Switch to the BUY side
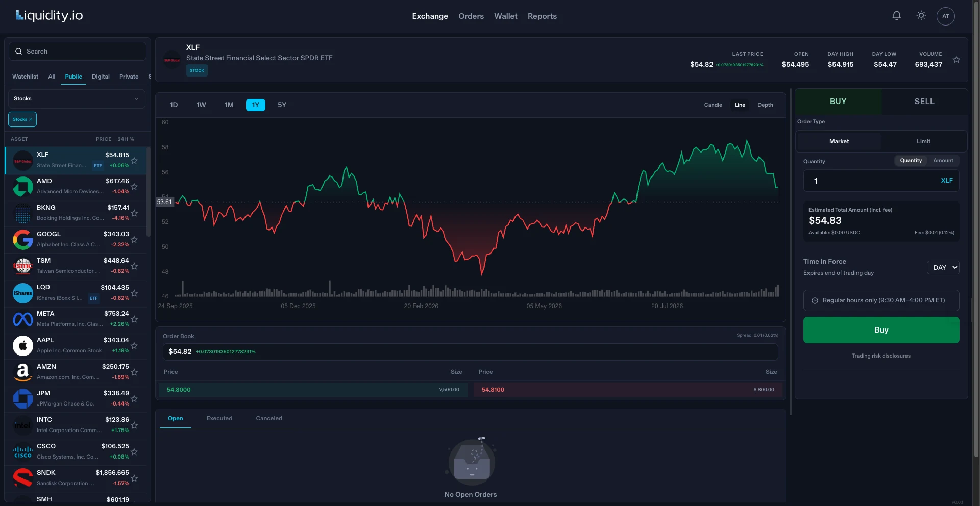 coord(838,102)
